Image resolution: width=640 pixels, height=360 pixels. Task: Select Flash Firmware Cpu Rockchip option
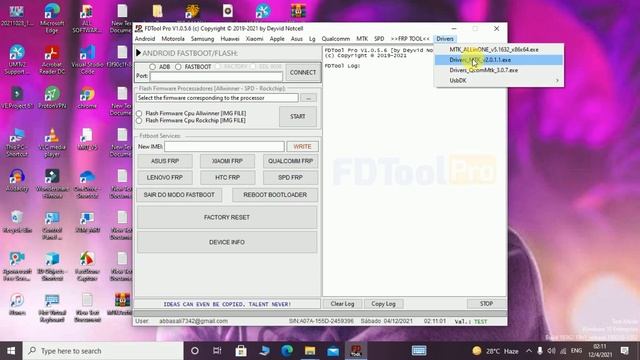tap(139, 120)
